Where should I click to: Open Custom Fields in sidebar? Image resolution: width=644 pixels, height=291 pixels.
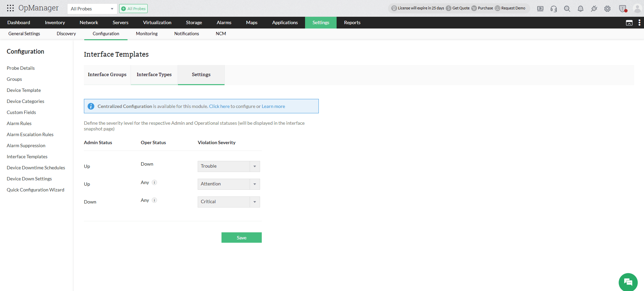pyautogui.click(x=21, y=112)
